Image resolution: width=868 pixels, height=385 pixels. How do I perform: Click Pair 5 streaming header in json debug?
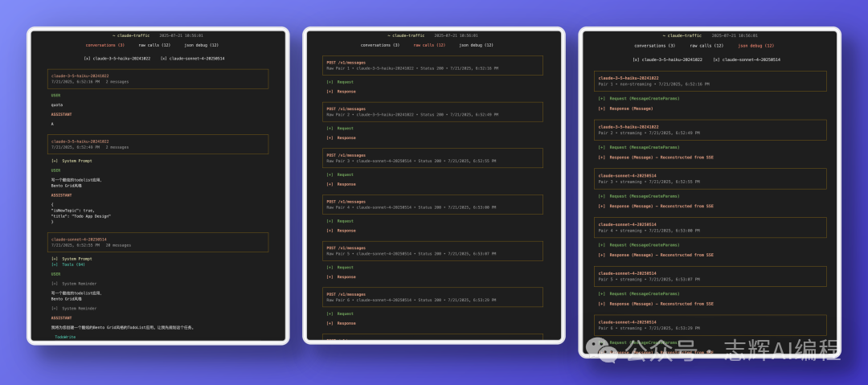tap(710, 276)
